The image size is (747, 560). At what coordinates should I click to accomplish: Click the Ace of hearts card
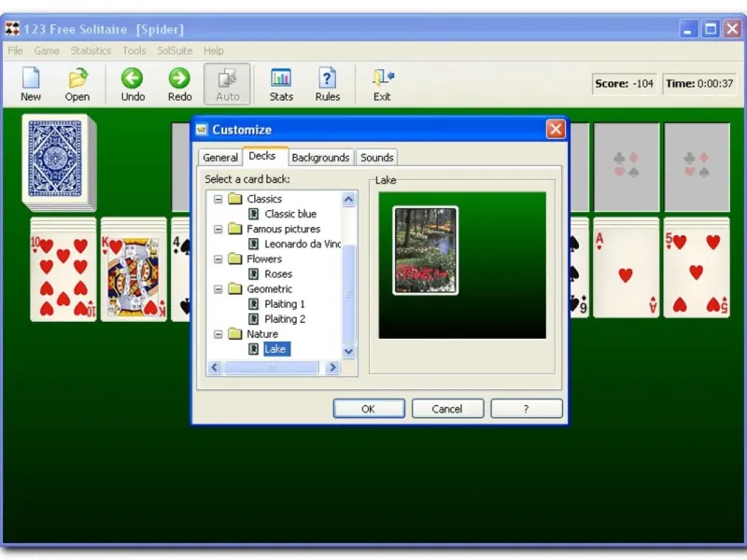coord(626,274)
